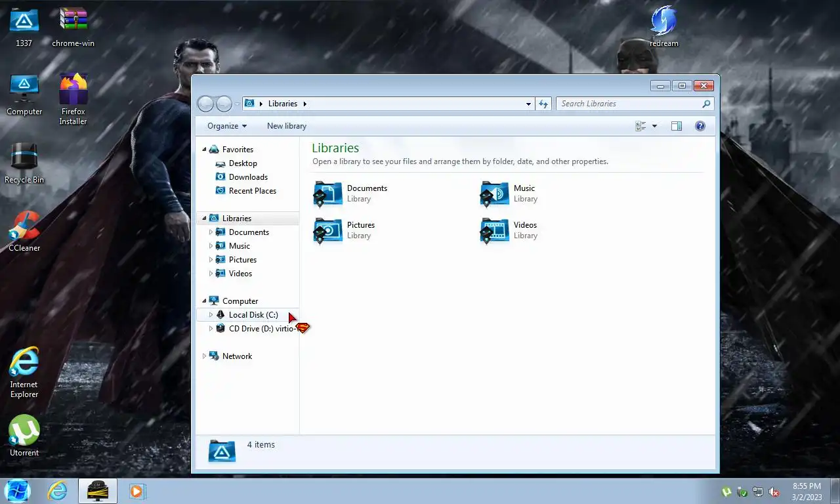The image size is (840, 504).
Task: Refresh the Libraries address bar
Action: pos(543,104)
